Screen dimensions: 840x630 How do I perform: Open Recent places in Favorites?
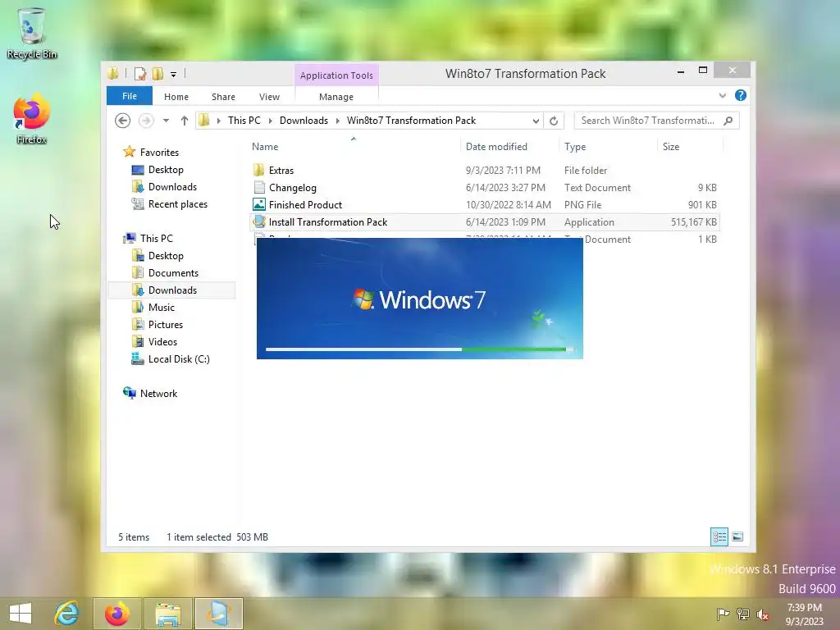pos(169,204)
